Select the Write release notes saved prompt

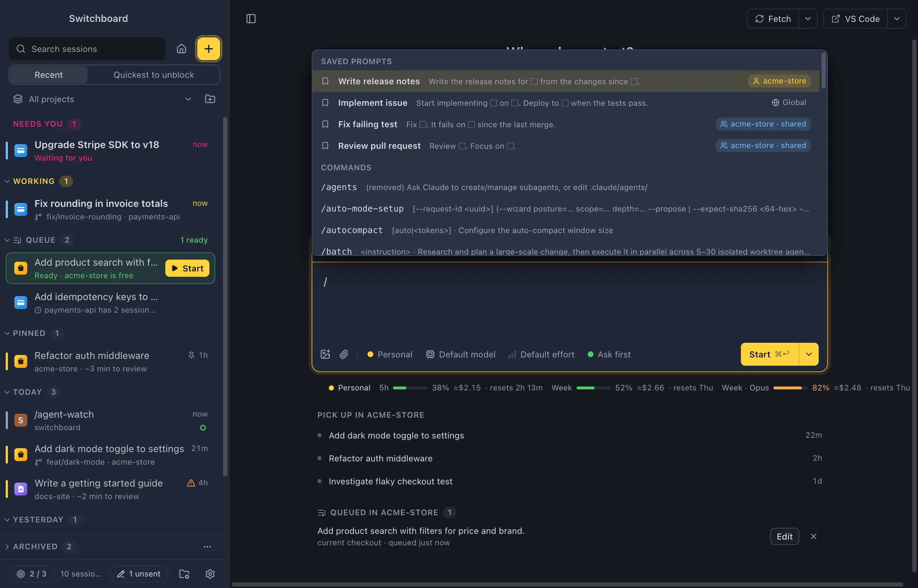tap(566, 81)
